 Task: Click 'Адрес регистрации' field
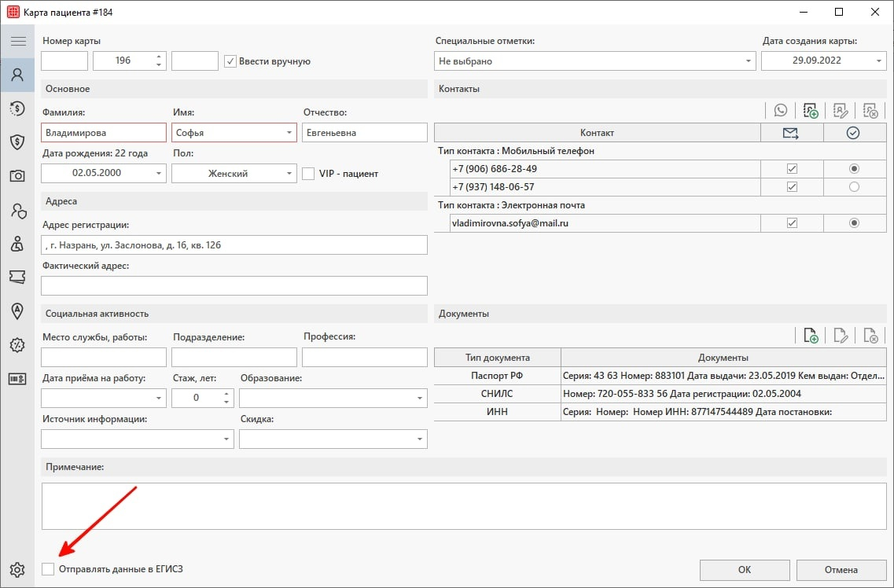click(x=234, y=245)
